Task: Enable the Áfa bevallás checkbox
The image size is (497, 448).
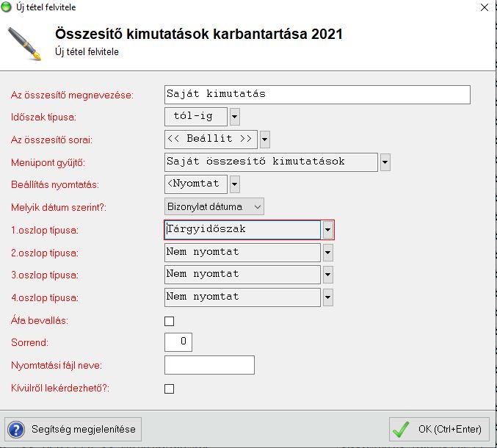Action: point(170,321)
